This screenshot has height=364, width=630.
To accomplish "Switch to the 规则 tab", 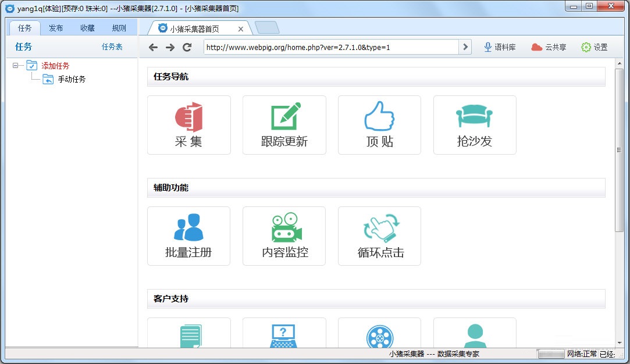I will [x=119, y=27].
